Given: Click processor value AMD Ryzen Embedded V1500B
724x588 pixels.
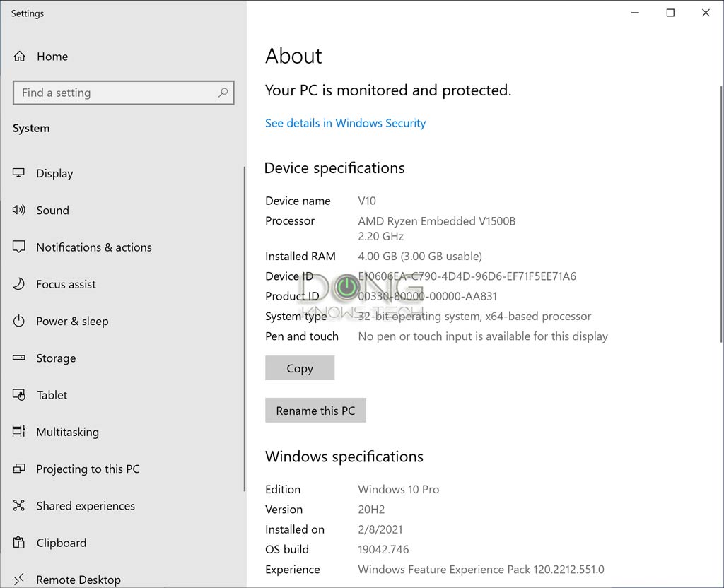Looking at the screenshot, I should (437, 221).
